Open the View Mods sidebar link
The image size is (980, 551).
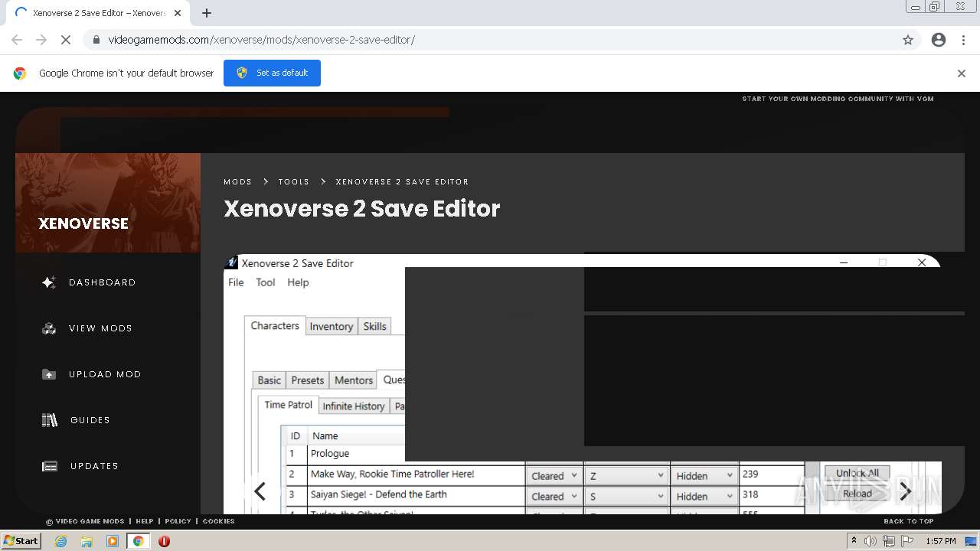click(x=100, y=328)
